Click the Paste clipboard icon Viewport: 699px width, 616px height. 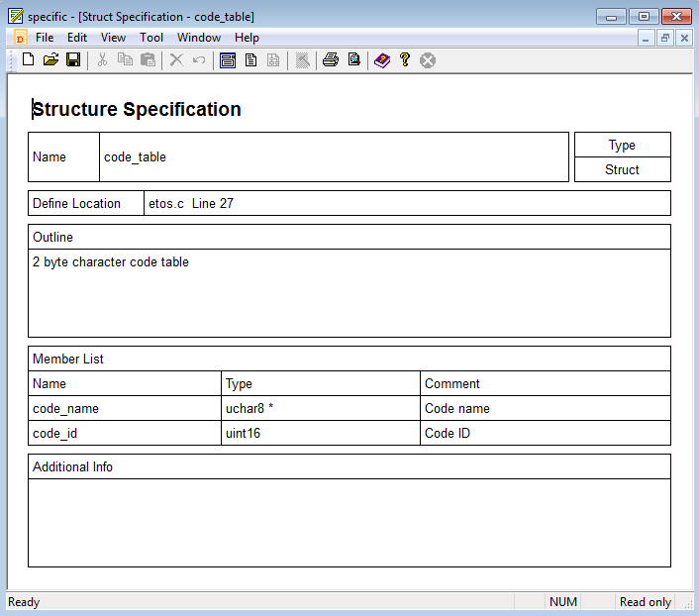coord(148,59)
